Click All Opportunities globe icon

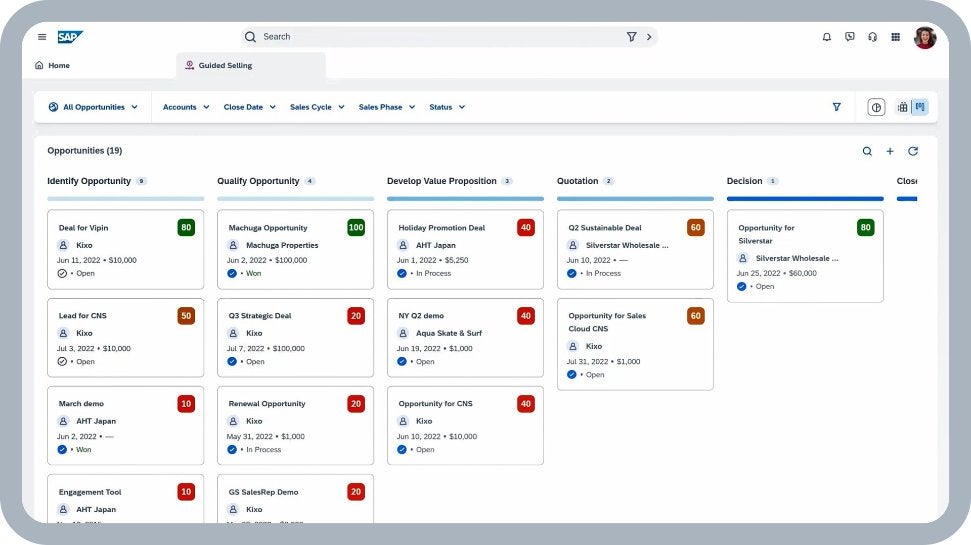tap(53, 107)
